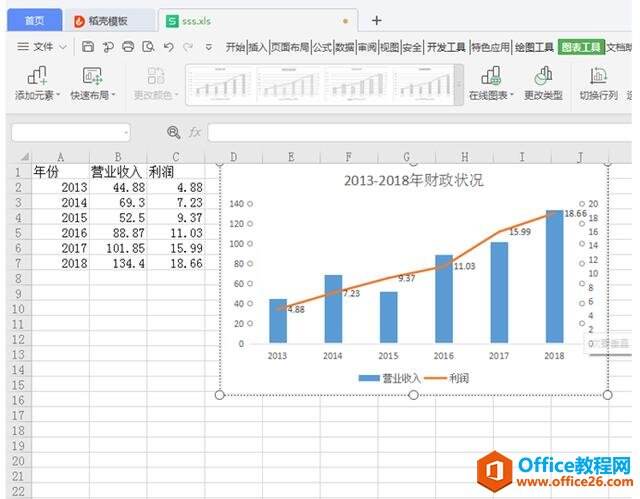Switch to the 数据 Data tab

click(345, 47)
